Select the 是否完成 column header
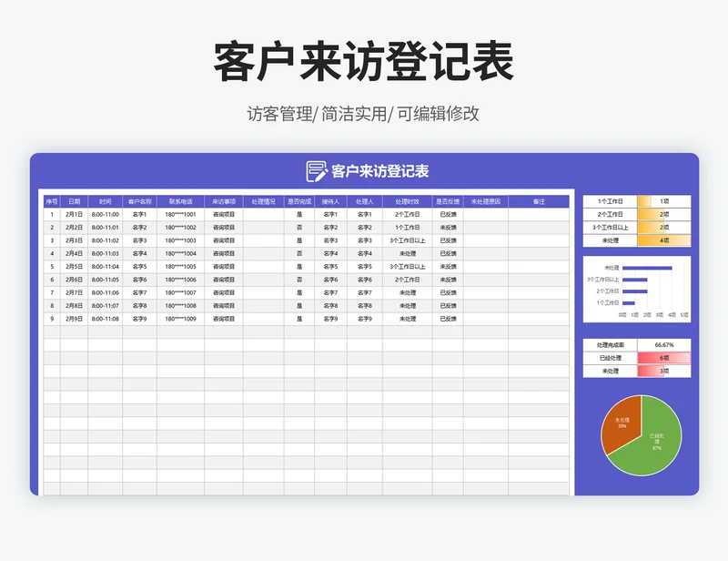The height and width of the screenshot is (561, 728). [299, 201]
